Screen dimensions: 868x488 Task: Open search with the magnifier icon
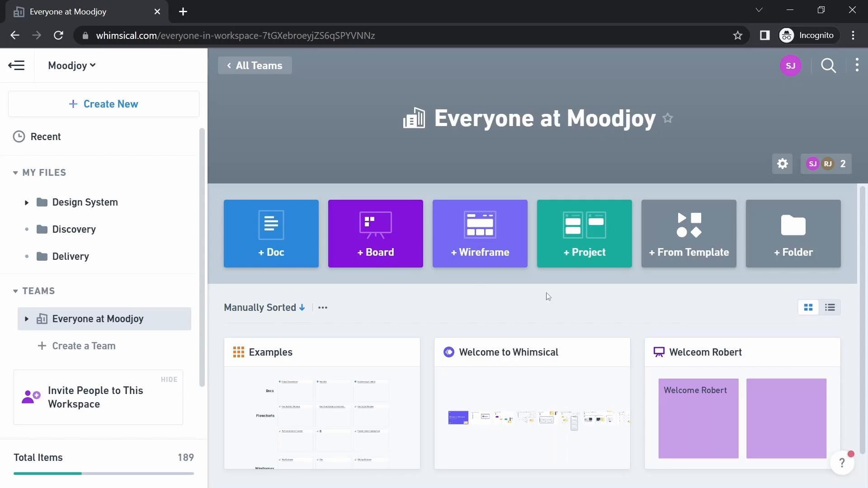coord(828,66)
